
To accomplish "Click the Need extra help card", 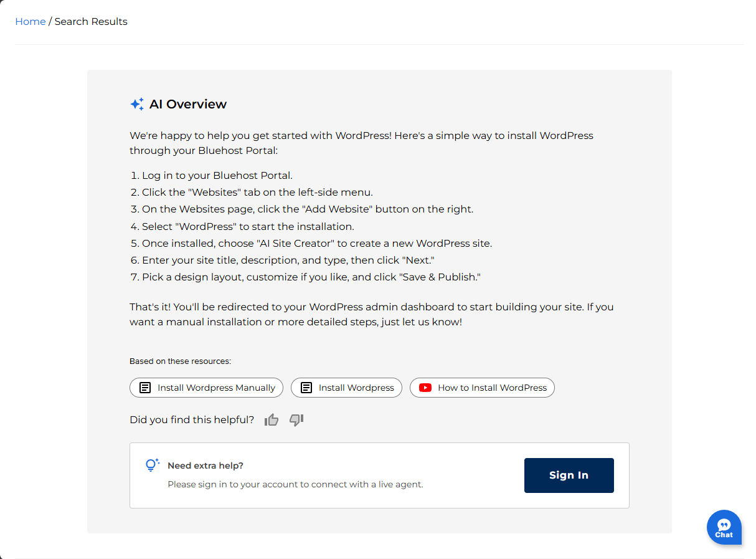I will [x=379, y=475].
